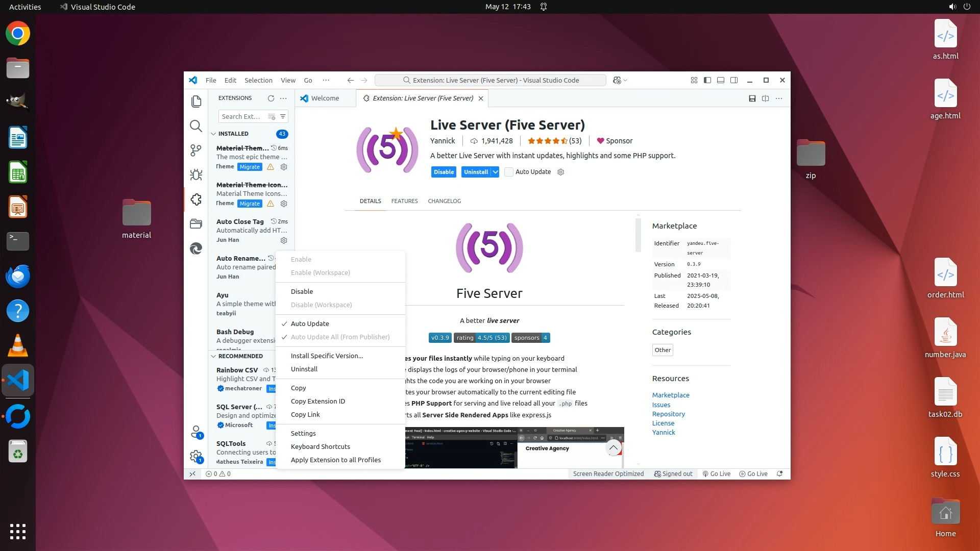Toggle the primary side bar visibility
Image resolution: width=980 pixels, height=551 pixels.
click(x=707, y=80)
